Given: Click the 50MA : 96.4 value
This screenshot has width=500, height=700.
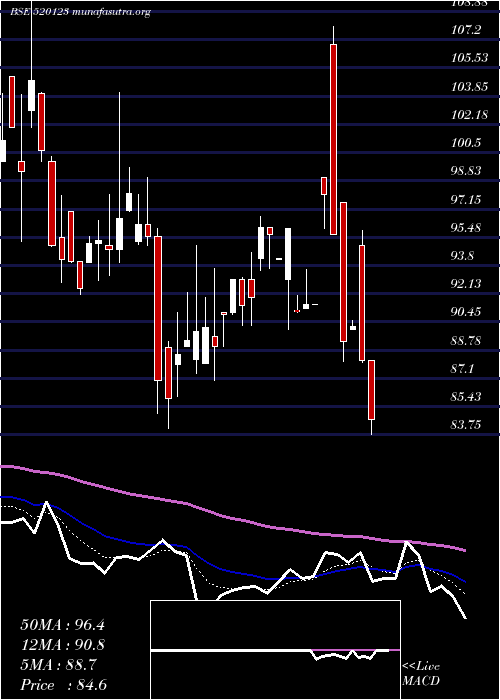Looking at the screenshot, I should pyautogui.click(x=62, y=625).
